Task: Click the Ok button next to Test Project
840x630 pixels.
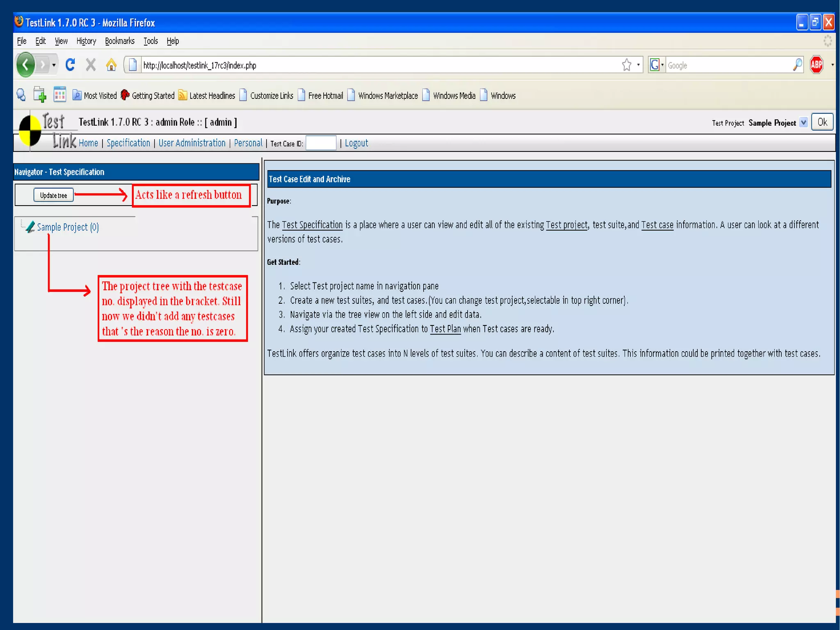Action: click(x=822, y=122)
